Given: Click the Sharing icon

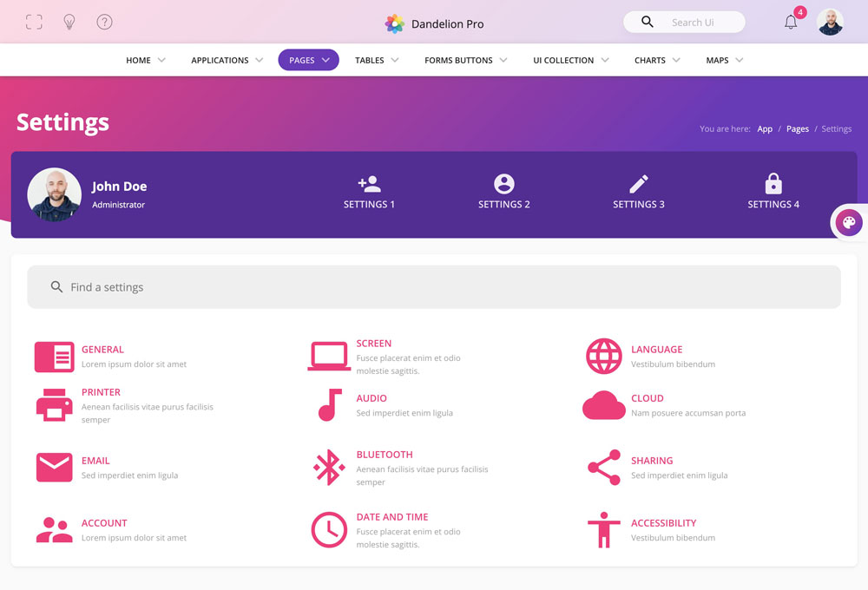Looking at the screenshot, I should click(603, 468).
